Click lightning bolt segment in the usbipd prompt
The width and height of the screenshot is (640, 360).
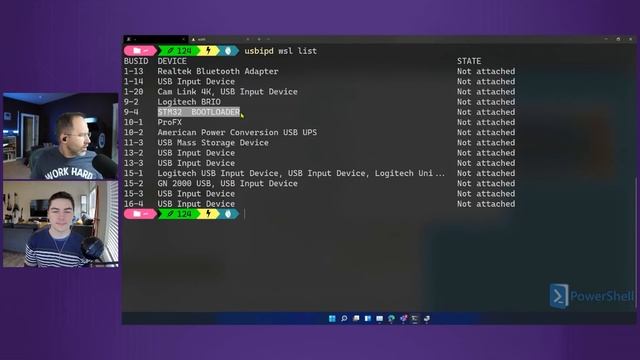coord(209,51)
